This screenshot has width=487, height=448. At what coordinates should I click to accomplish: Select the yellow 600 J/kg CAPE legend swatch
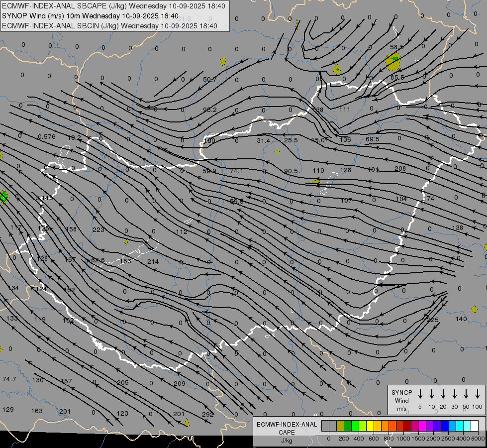(x=370, y=426)
